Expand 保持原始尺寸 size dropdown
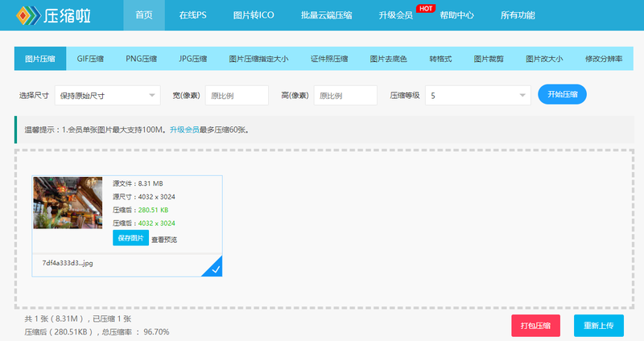This screenshot has width=644, height=341. pyautogui.click(x=108, y=95)
